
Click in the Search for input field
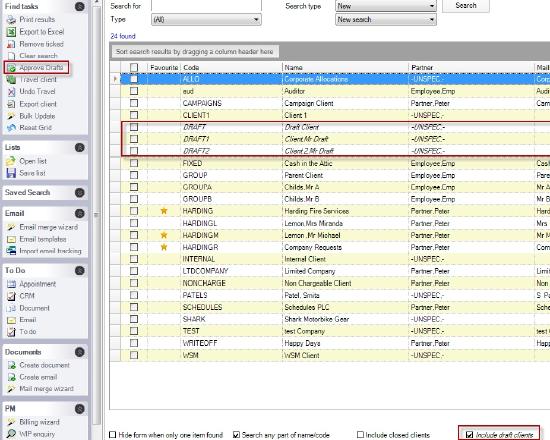point(207,6)
